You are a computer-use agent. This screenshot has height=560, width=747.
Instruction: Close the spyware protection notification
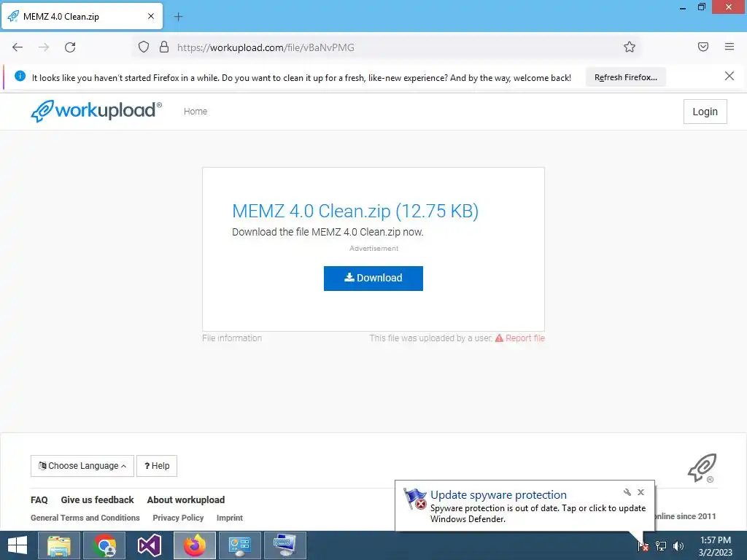[640, 492]
